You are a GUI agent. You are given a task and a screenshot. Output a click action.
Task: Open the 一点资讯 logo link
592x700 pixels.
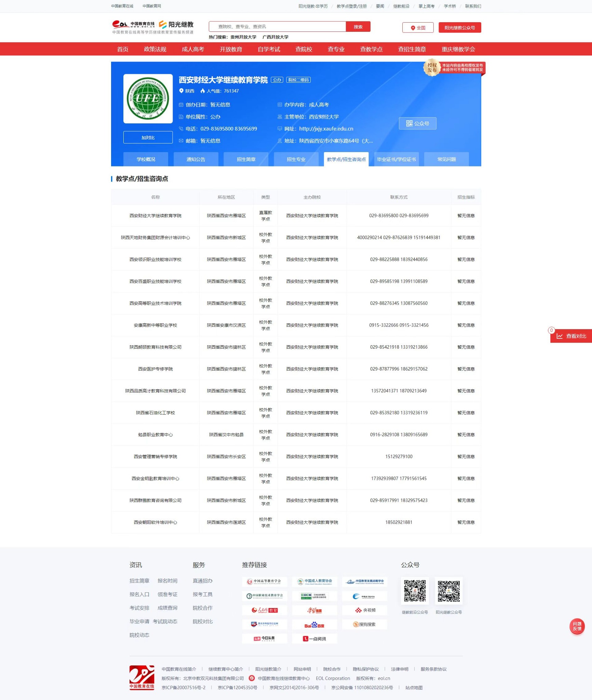314,638
